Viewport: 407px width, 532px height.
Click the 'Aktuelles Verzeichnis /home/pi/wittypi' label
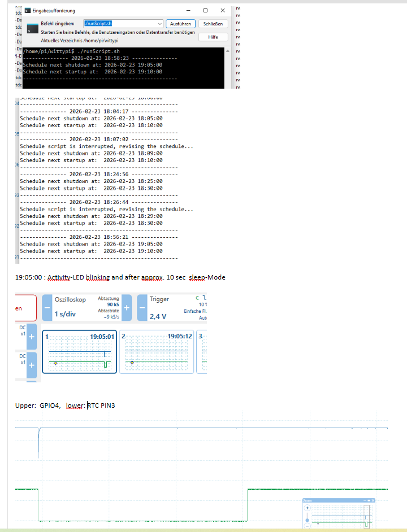80,40
